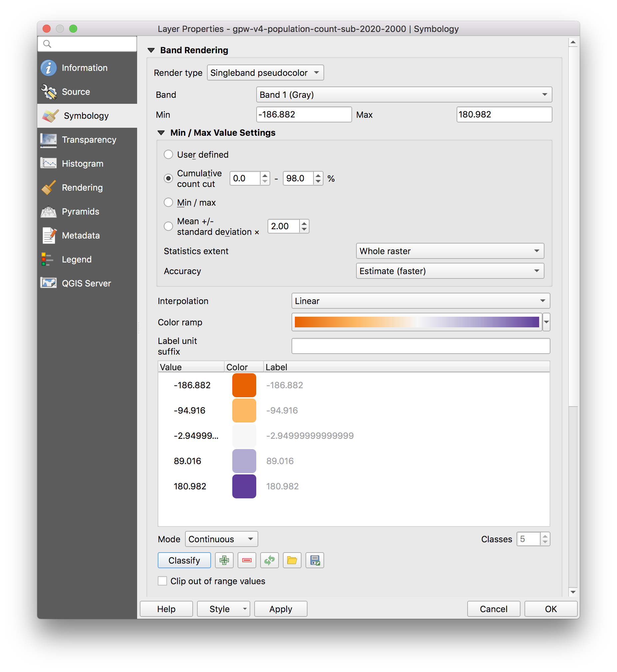Click the dark purple 180.982 color swatch
Image resolution: width=617 pixels, height=672 pixels.
pos(244,486)
